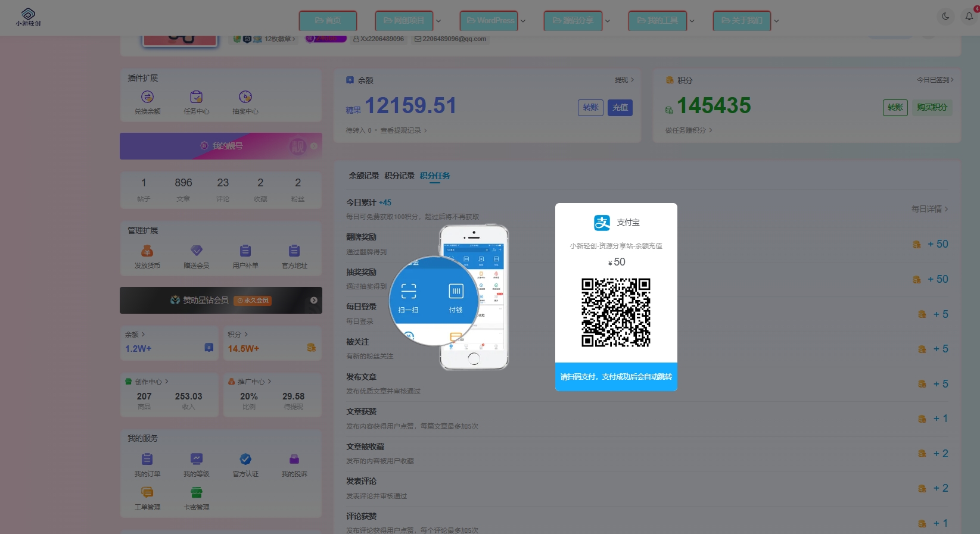Image resolution: width=980 pixels, height=534 pixels.
Task: Click the 896 文章 stat
Action: tap(183, 190)
